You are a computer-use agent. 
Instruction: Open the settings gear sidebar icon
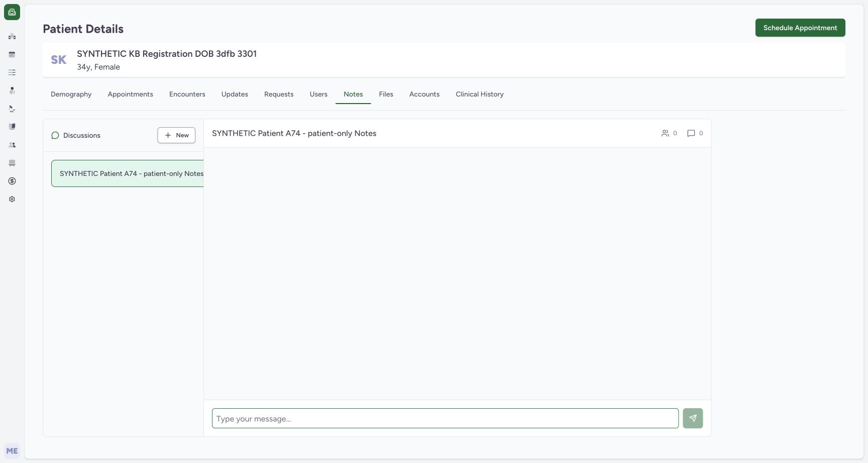coord(12,199)
